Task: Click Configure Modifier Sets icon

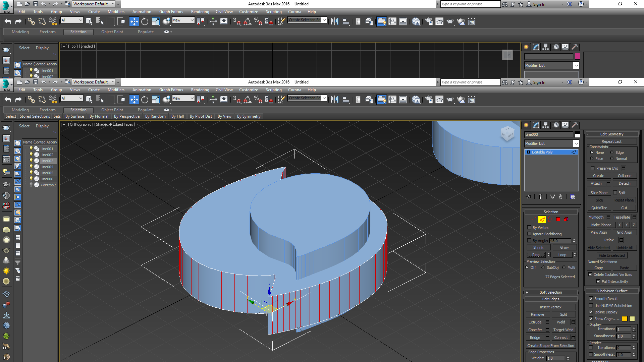Action: tap(573, 197)
